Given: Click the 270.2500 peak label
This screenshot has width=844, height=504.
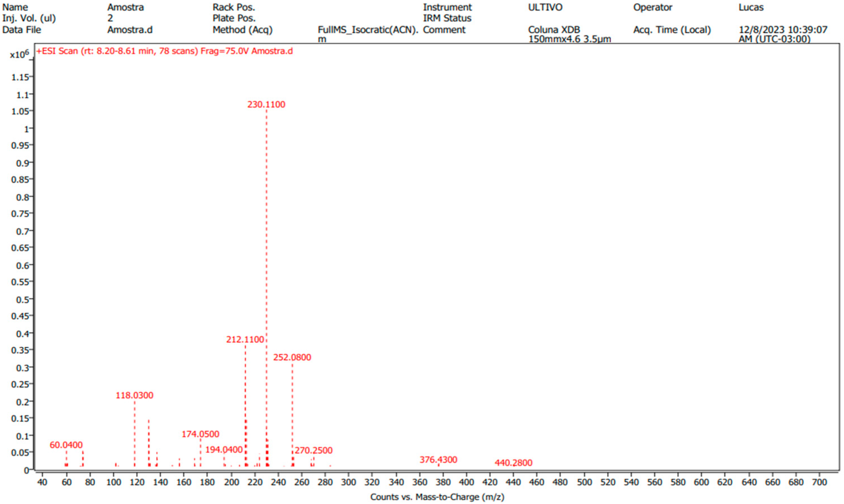Looking at the screenshot, I should pyautogui.click(x=314, y=450).
